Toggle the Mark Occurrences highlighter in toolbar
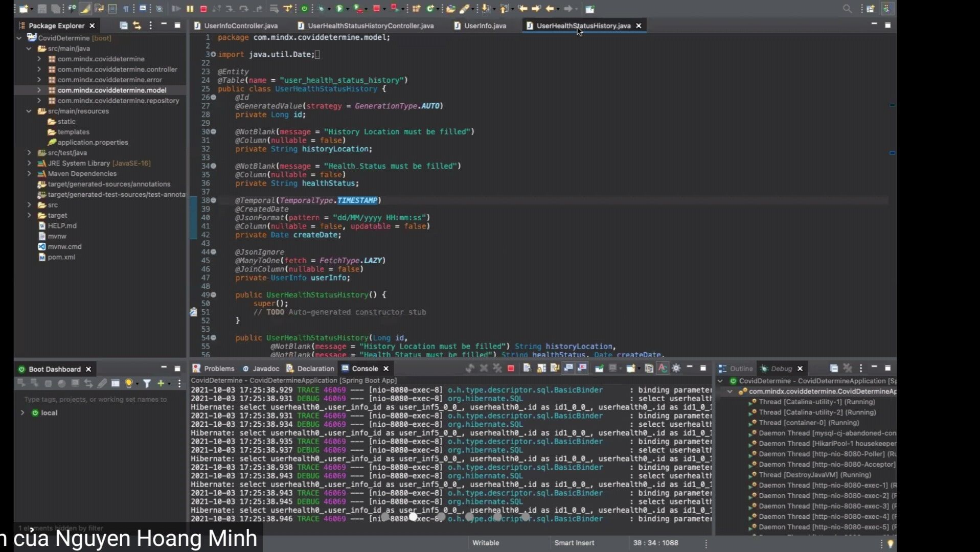The image size is (980, 552). pyautogui.click(x=85, y=9)
